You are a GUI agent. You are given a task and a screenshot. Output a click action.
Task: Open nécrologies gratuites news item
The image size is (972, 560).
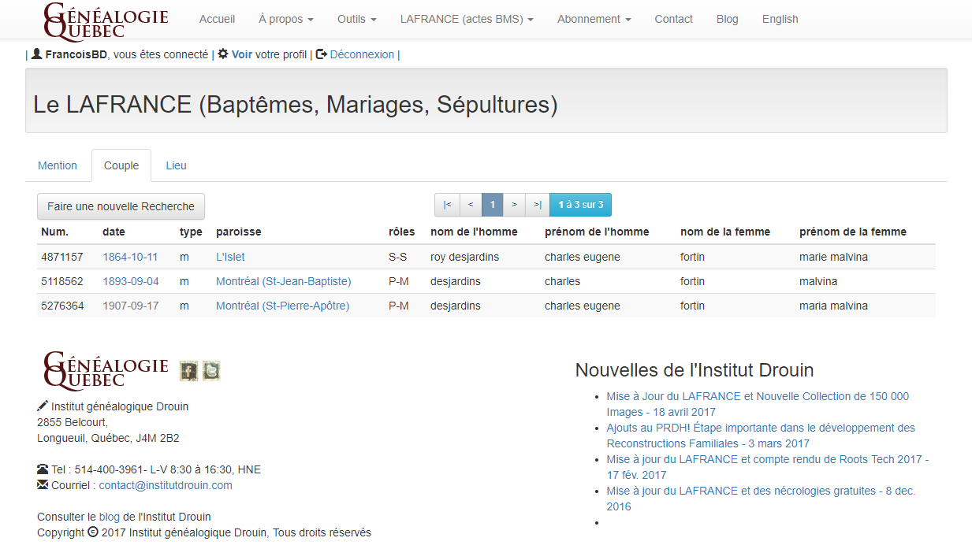(761, 499)
